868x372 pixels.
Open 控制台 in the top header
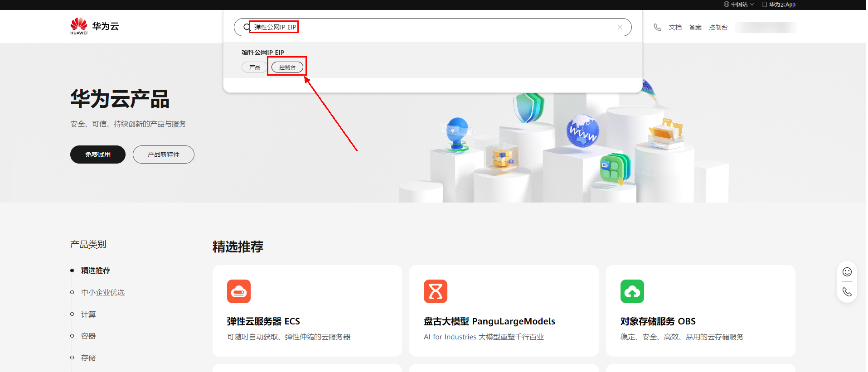pos(718,27)
